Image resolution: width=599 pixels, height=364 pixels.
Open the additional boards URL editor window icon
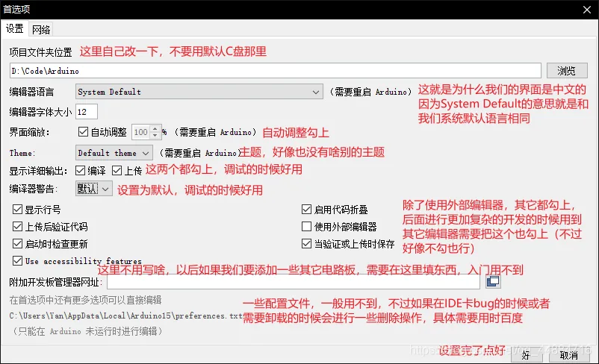[493, 282]
